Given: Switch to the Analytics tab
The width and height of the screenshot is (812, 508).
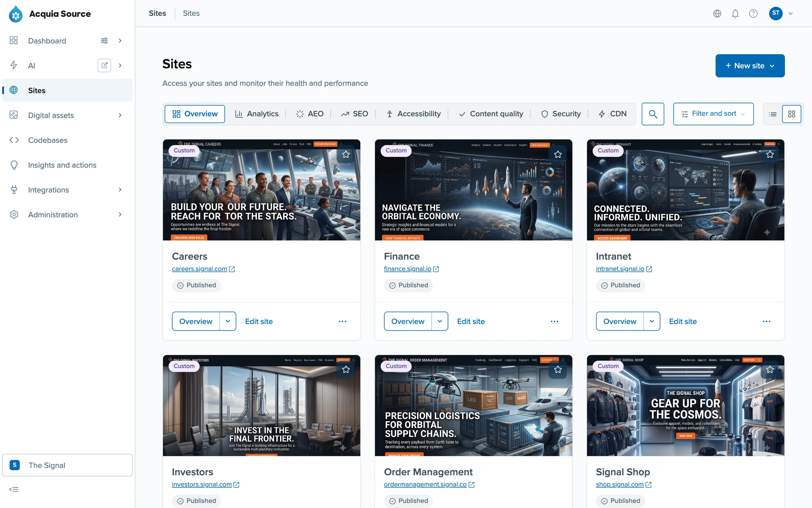Looking at the screenshot, I should pos(256,114).
